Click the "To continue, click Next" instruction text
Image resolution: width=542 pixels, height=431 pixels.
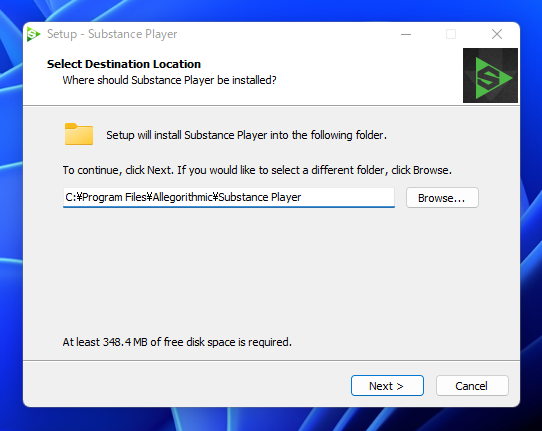click(257, 170)
